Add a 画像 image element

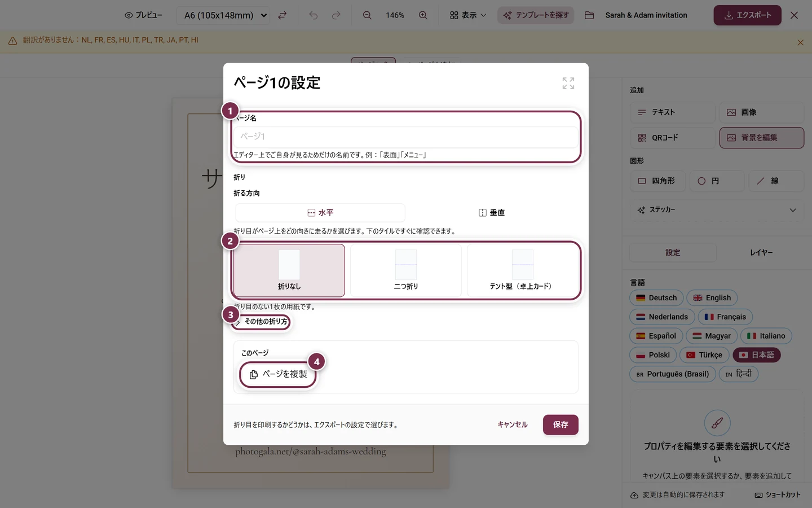(762, 112)
